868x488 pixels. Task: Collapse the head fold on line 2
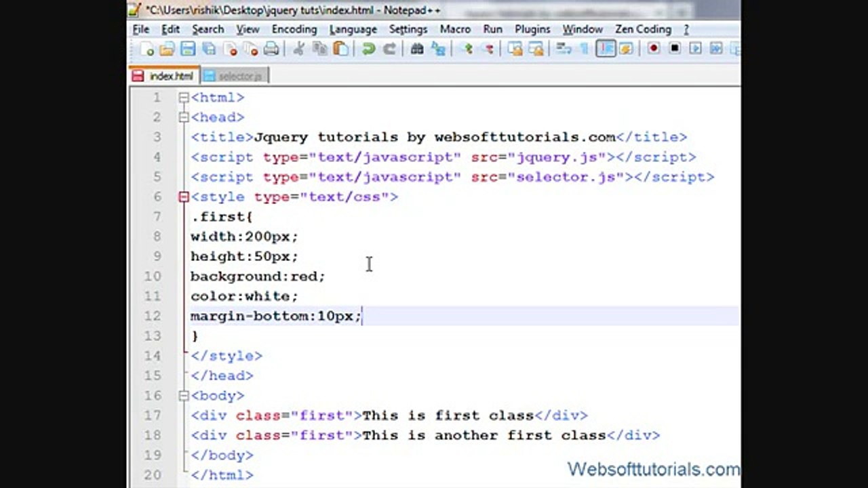184,117
